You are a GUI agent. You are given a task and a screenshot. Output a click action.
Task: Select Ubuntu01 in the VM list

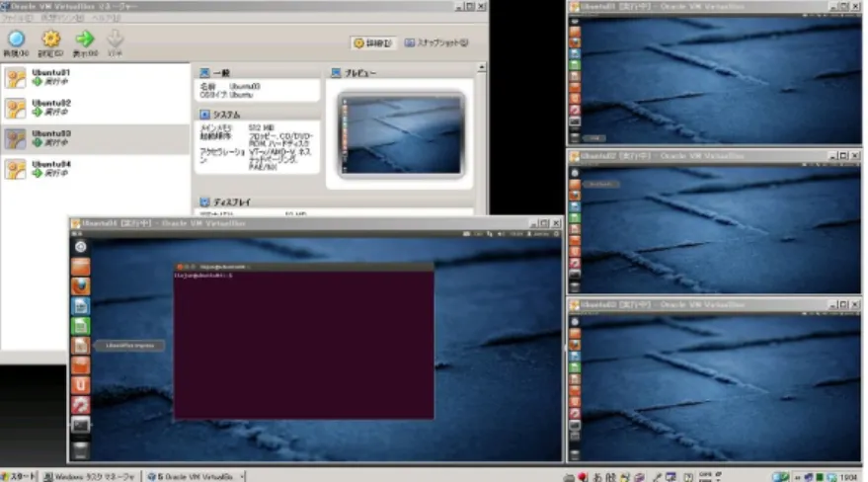click(x=95, y=77)
